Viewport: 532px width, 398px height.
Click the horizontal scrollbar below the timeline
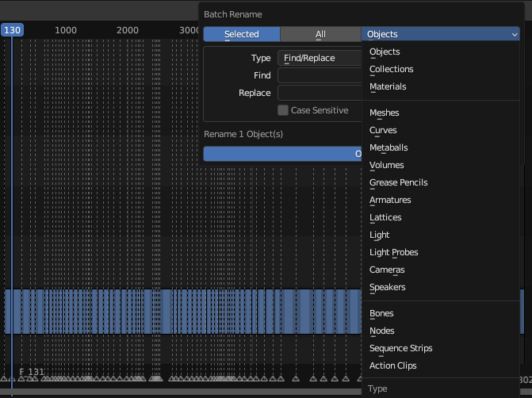click(181, 392)
